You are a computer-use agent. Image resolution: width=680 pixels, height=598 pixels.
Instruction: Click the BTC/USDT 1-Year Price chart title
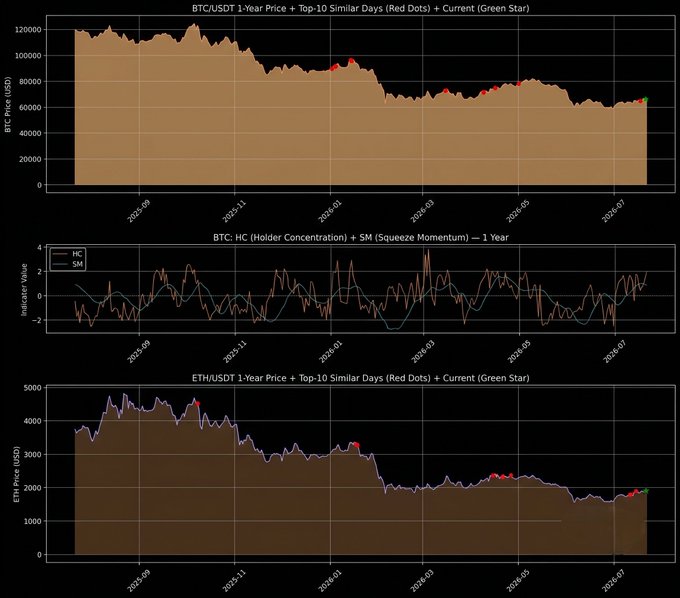(360, 8)
